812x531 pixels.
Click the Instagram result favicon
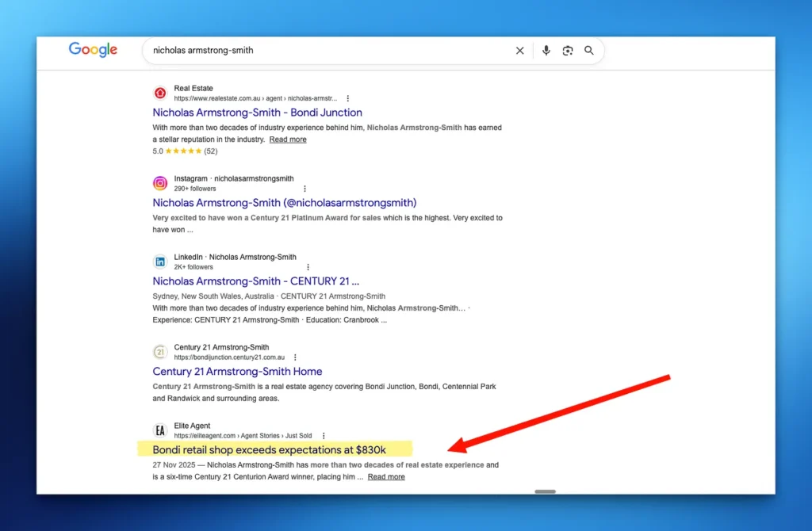160,183
